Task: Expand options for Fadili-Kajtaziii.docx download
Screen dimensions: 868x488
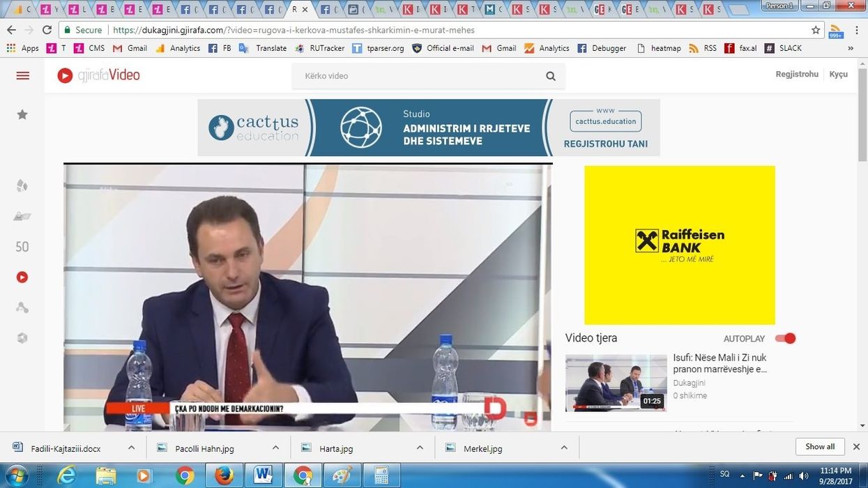Action: click(x=131, y=448)
